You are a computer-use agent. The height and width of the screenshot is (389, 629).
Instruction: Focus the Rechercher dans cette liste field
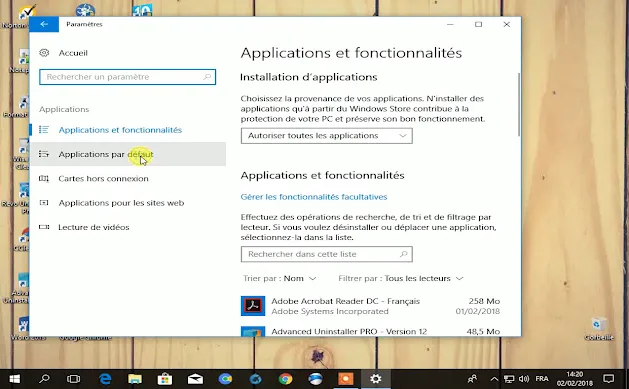click(x=327, y=254)
